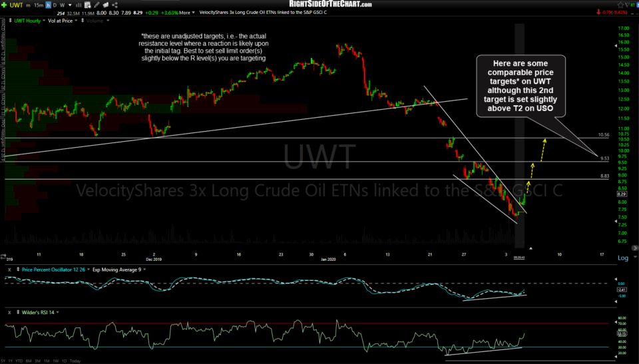The image size is (639, 364).
Task: Click the star favorite icon at top right
Action: coord(620,5)
